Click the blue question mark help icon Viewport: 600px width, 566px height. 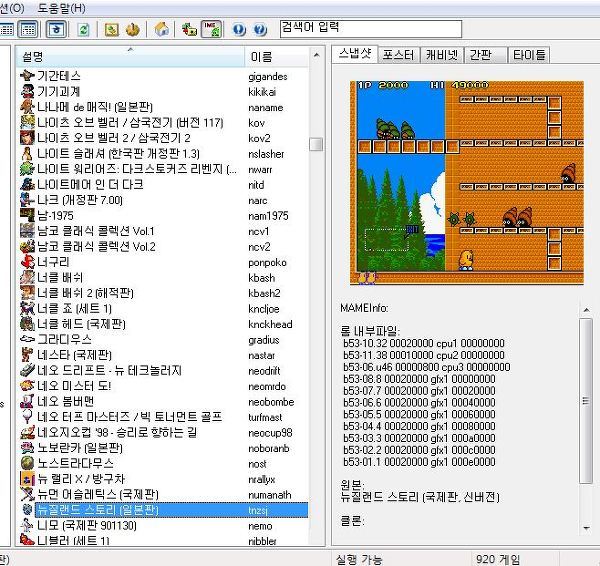tap(260, 30)
